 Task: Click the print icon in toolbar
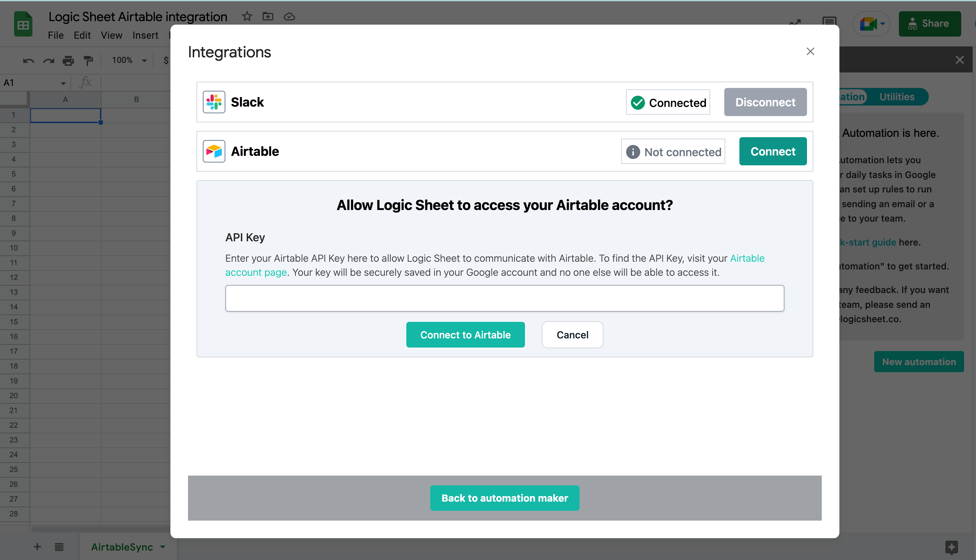[x=68, y=61]
